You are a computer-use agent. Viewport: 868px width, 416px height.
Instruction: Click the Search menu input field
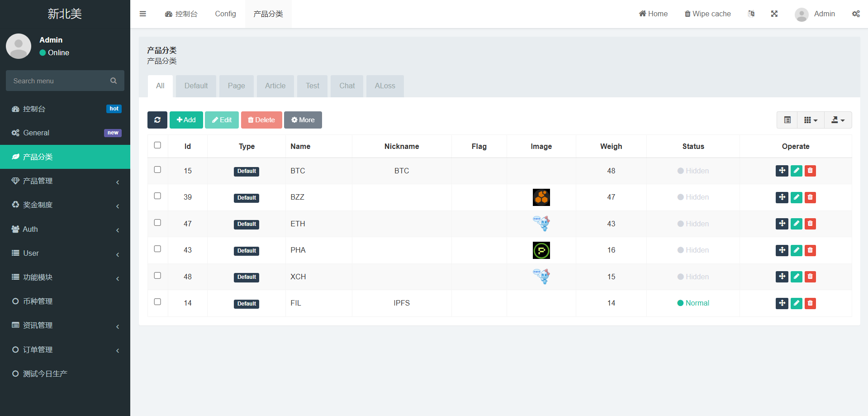[59, 81]
